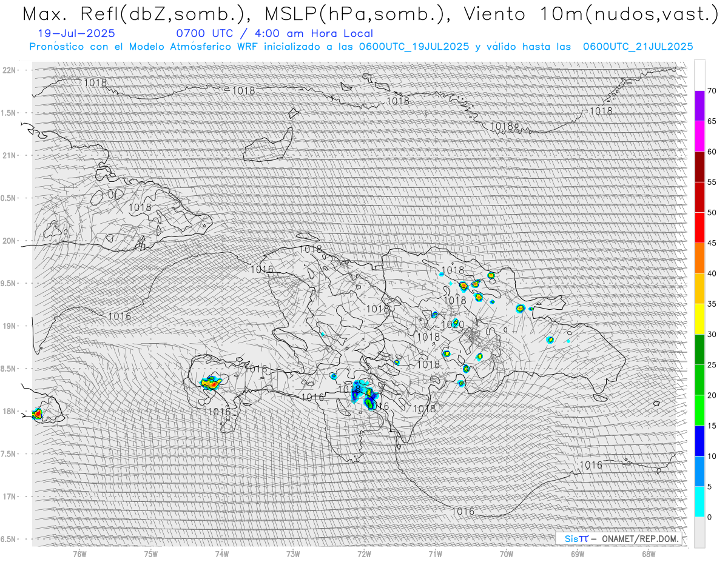
Task: Pick the dark green 25–30 dBZ colorbar segment
Action: pos(699,349)
